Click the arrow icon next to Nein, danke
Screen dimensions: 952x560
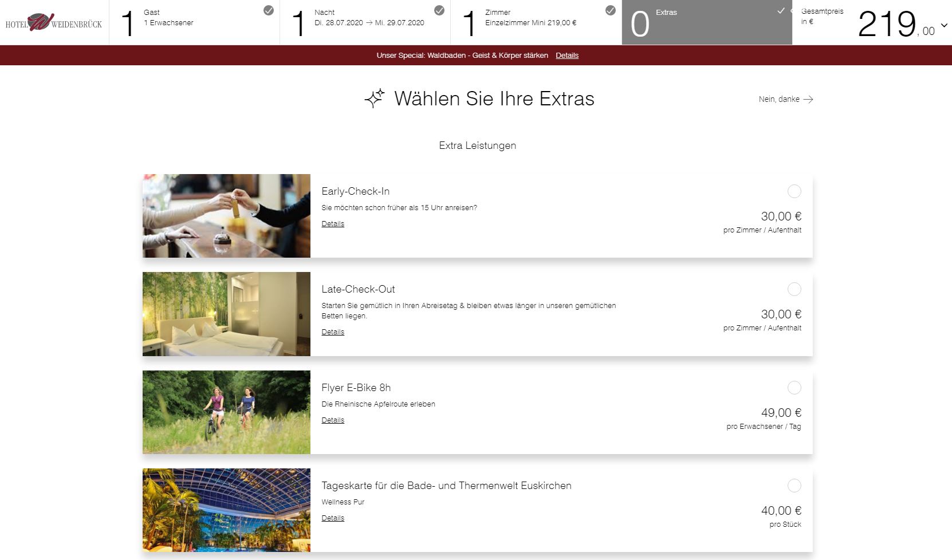[x=808, y=99]
